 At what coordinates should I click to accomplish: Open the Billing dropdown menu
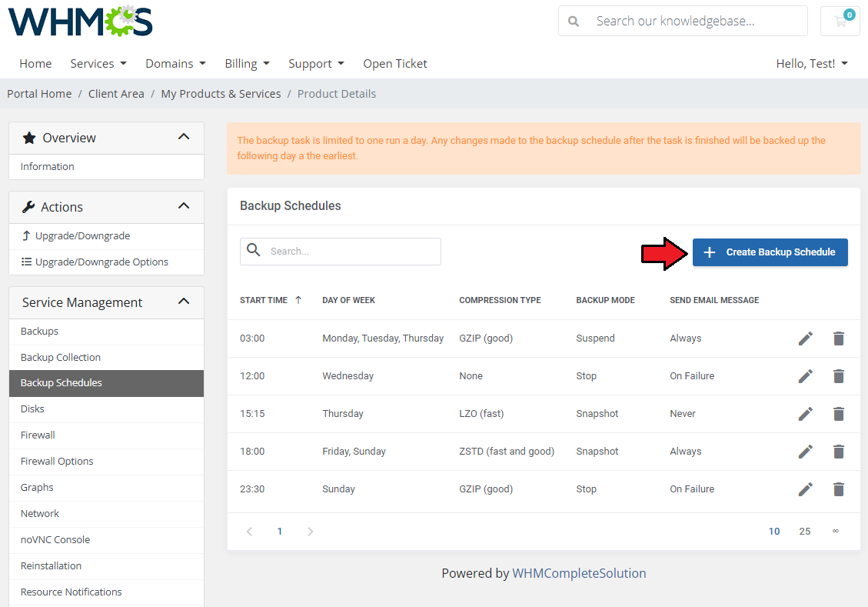coord(248,64)
